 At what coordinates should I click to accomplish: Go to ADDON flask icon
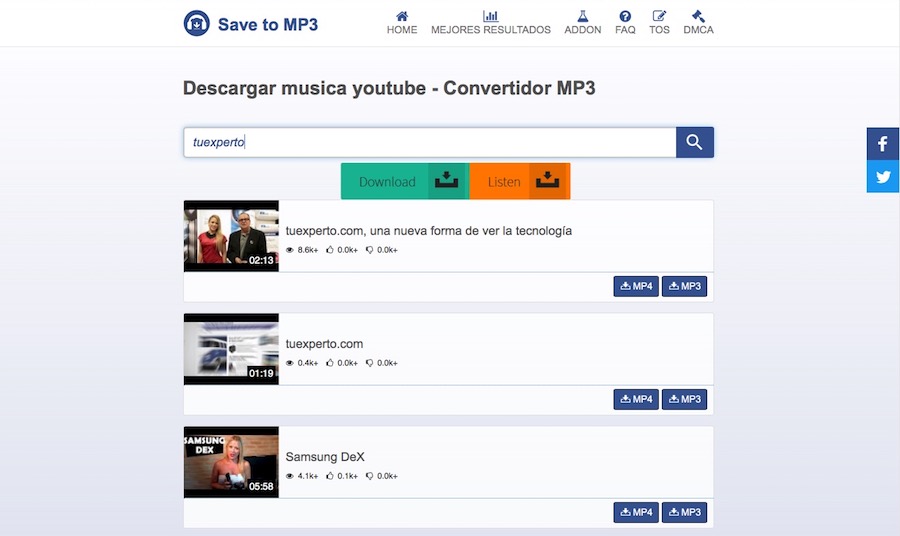coord(583,16)
